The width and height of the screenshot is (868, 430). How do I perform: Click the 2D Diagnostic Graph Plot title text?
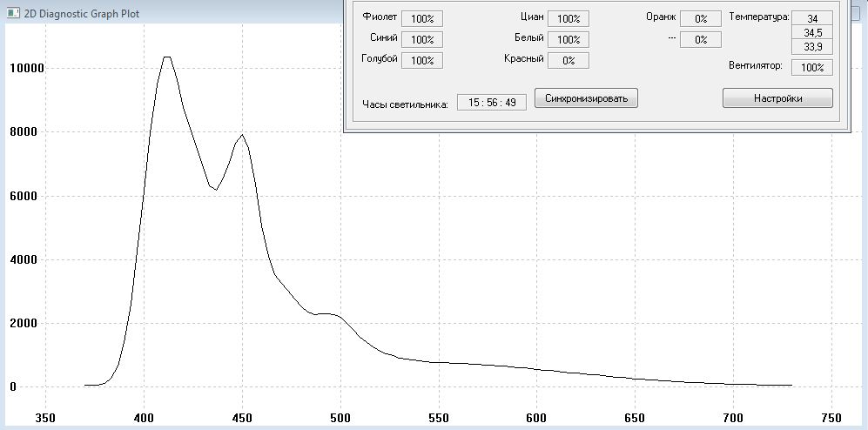tap(82, 14)
